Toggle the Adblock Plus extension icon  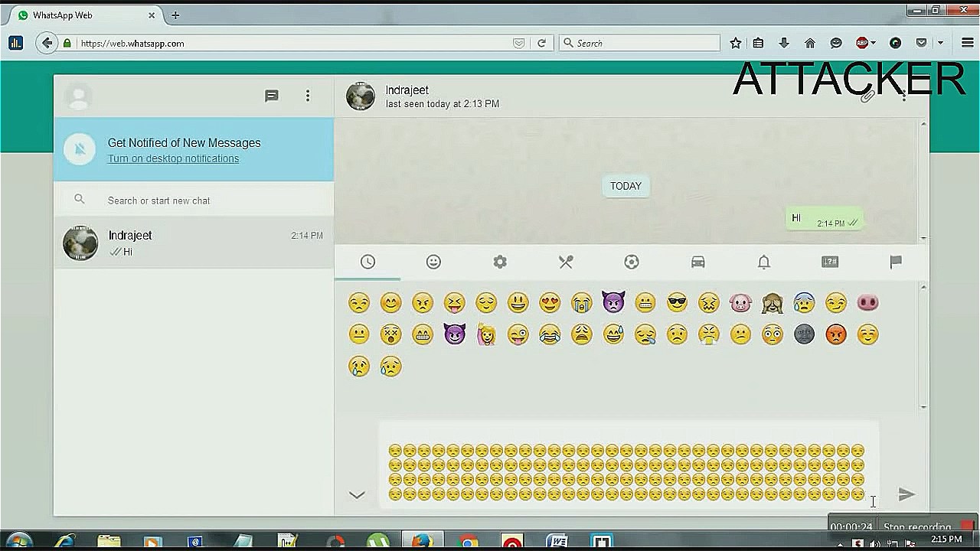coord(862,44)
